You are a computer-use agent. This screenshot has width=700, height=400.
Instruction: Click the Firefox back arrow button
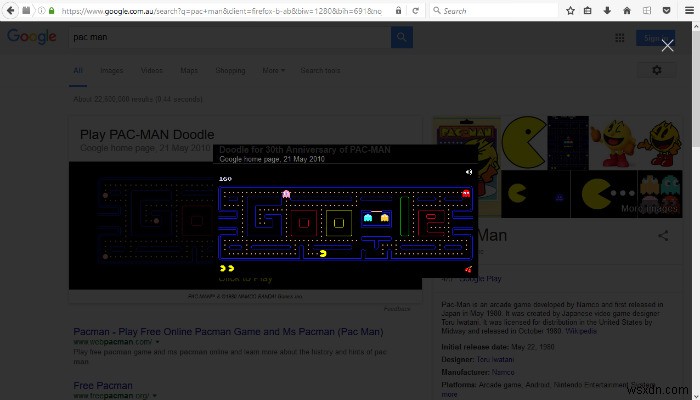pyautogui.click(x=10, y=10)
